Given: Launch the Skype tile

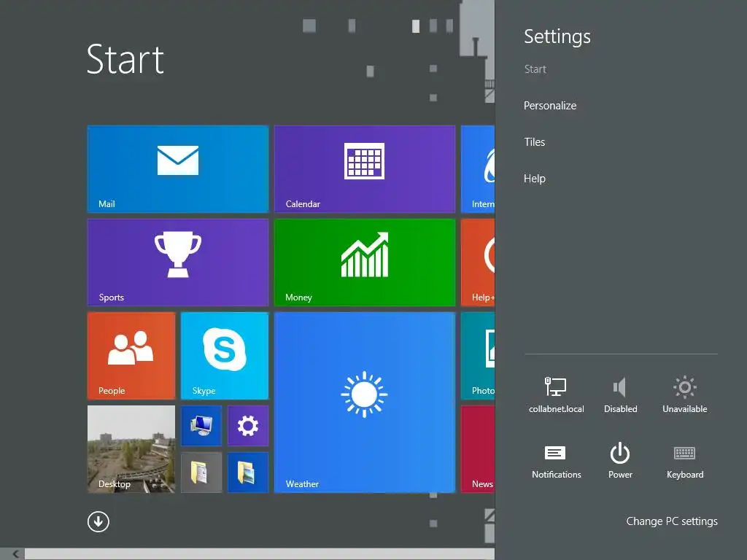Looking at the screenshot, I should coord(225,355).
